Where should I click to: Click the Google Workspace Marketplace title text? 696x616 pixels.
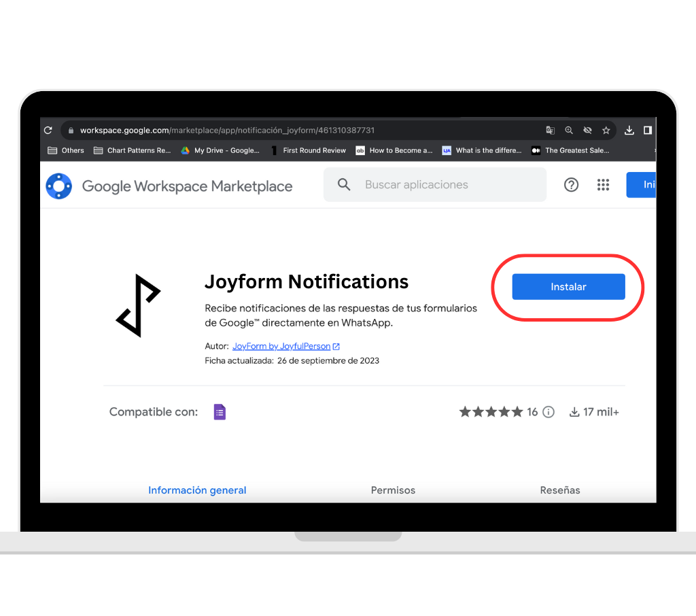tap(188, 186)
